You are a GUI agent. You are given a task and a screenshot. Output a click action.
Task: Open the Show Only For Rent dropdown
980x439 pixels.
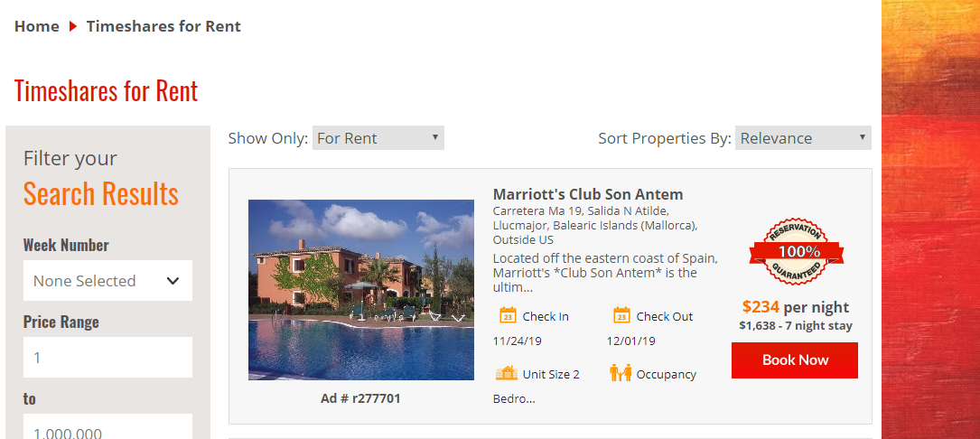(378, 137)
